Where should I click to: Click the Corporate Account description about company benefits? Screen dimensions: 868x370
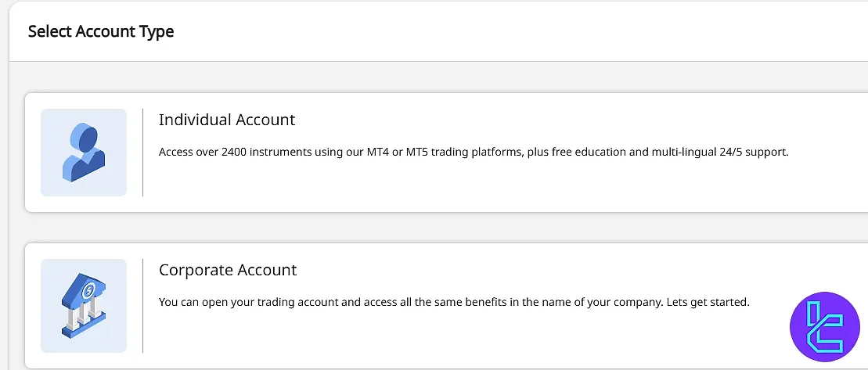pyautogui.click(x=454, y=302)
